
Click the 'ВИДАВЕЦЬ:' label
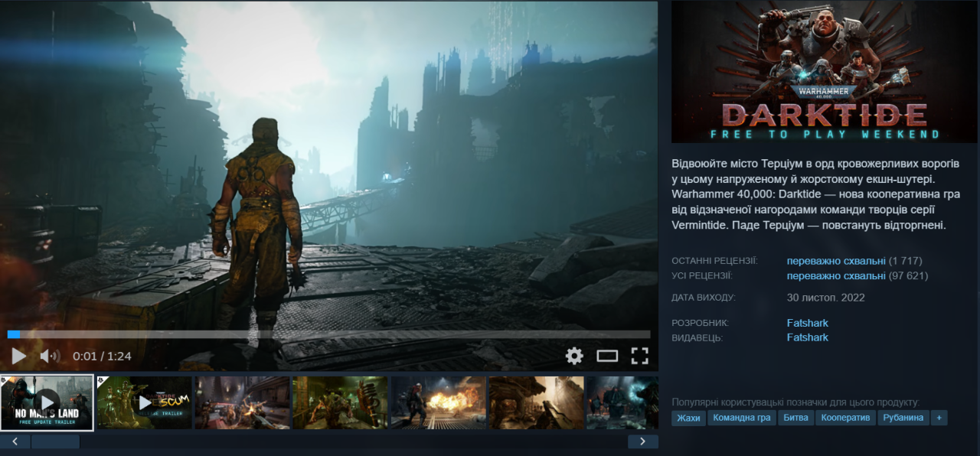697,338
